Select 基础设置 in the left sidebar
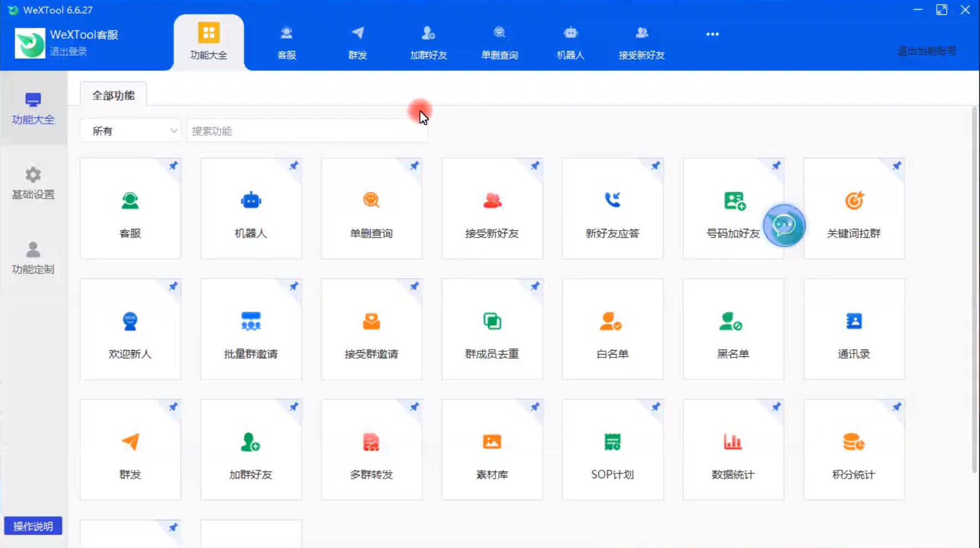 coord(33,183)
